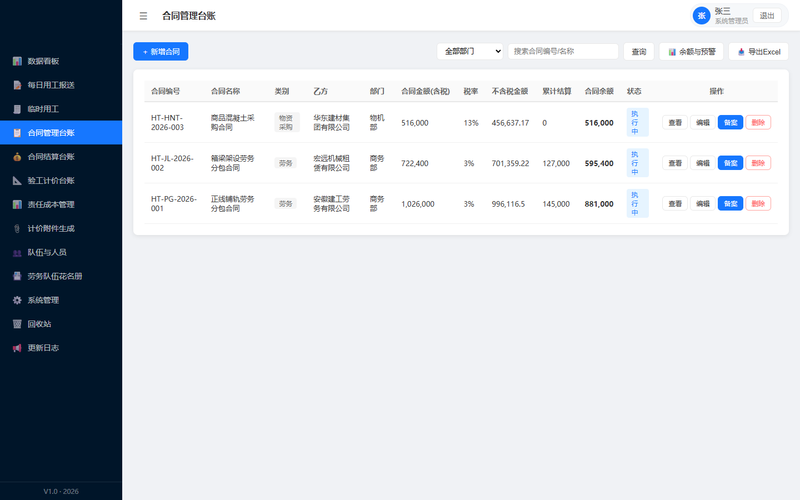Image resolution: width=800 pixels, height=500 pixels.
Task: Open 回收站 trash icon
Action: tap(17, 324)
